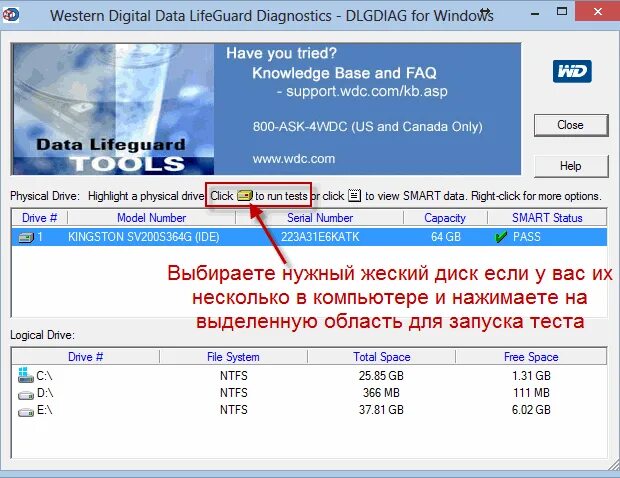Click the Total Space column header

(382, 357)
